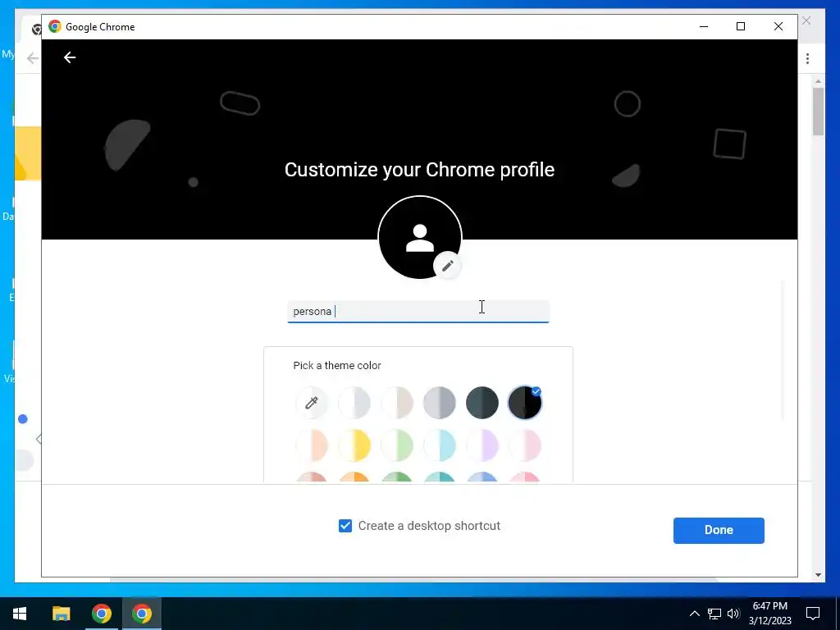Screen dimensions: 840x630
Task: Choose the light green theme color
Action: (397, 445)
